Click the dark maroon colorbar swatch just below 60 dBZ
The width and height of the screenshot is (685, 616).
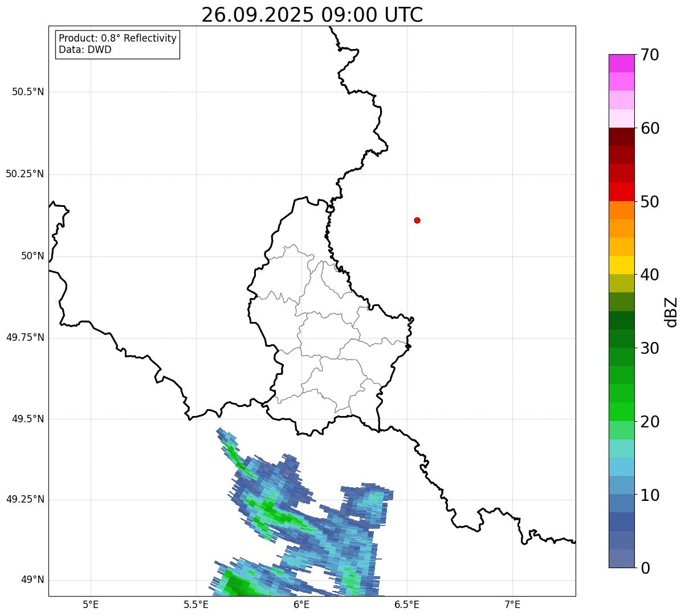[621, 137]
